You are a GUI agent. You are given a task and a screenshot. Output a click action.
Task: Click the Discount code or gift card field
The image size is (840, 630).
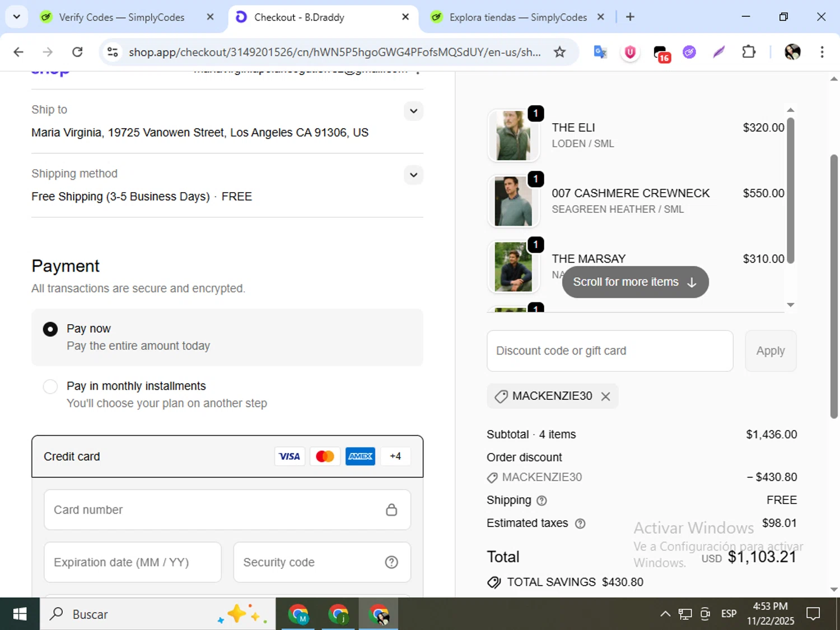[610, 351]
